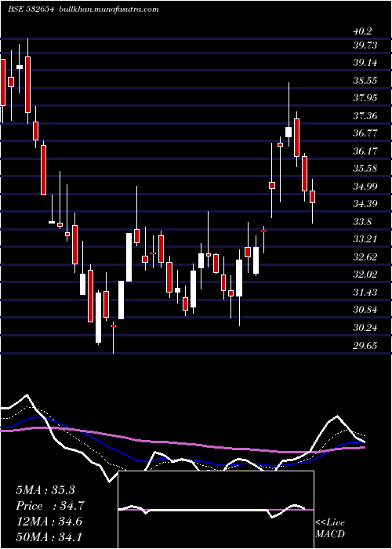Screen dimensions: 392x549
Task: Click the 32.02 price level label
Action: 365,274
